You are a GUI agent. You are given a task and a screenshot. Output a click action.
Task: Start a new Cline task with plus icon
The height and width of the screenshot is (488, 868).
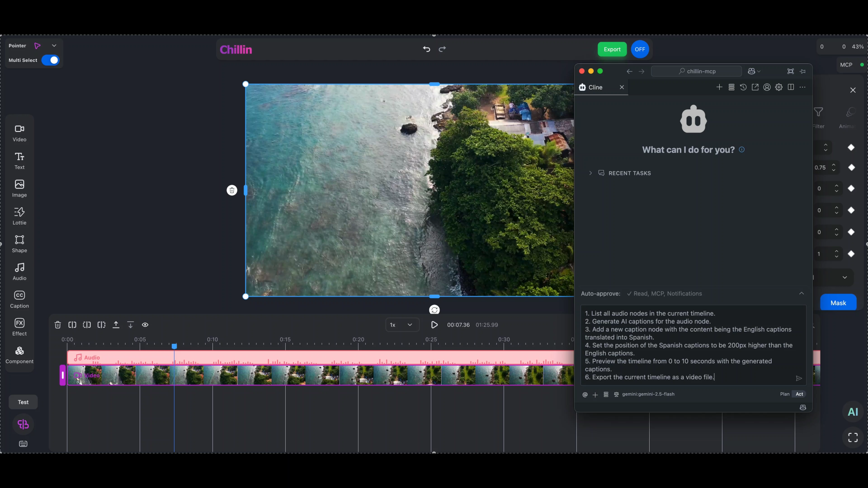719,87
